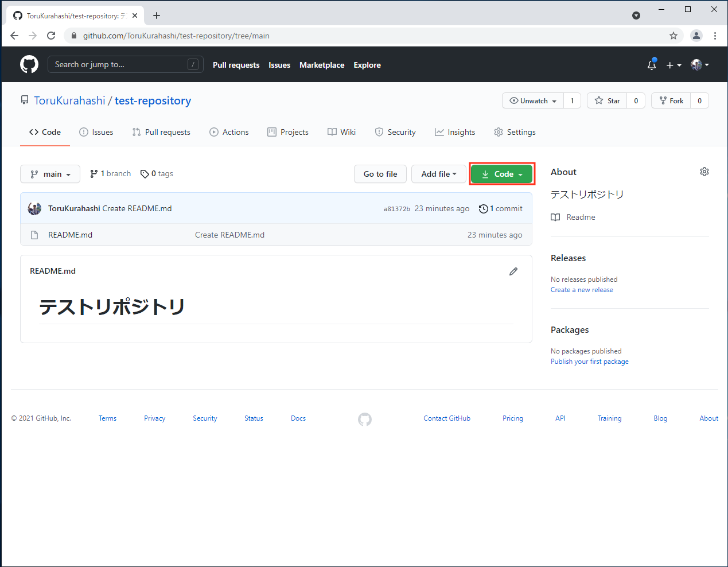The height and width of the screenshot is (567, 728).
Task: Switch to the Settings tab
Action: click(x=515, y=132)
